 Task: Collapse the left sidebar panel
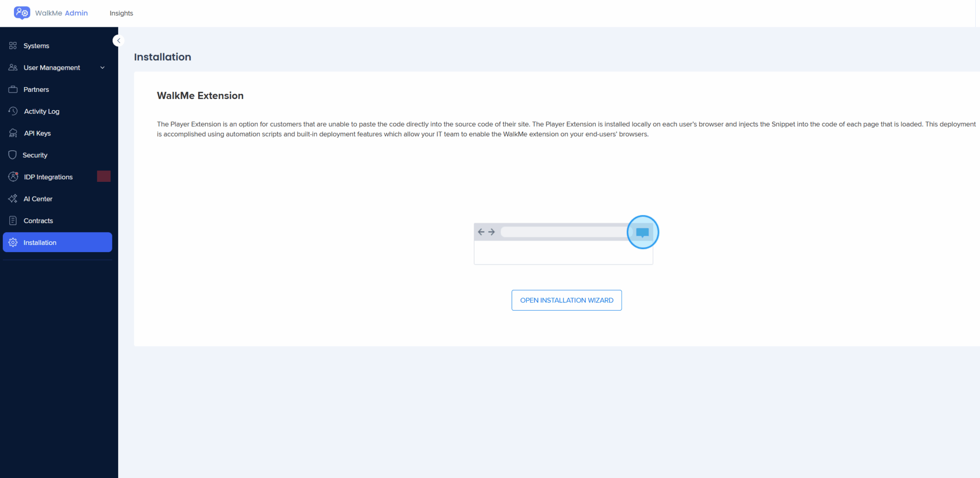pos(118,40)
